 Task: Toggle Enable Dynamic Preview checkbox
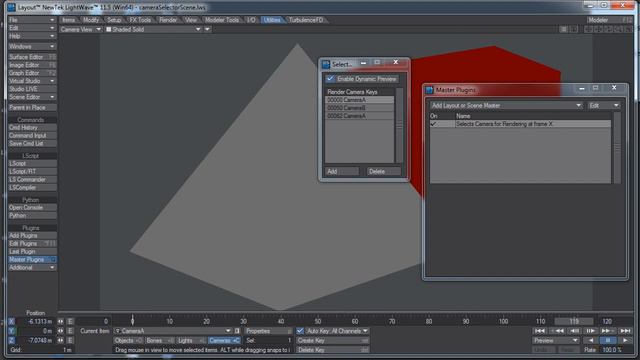[x=330, y=79]
